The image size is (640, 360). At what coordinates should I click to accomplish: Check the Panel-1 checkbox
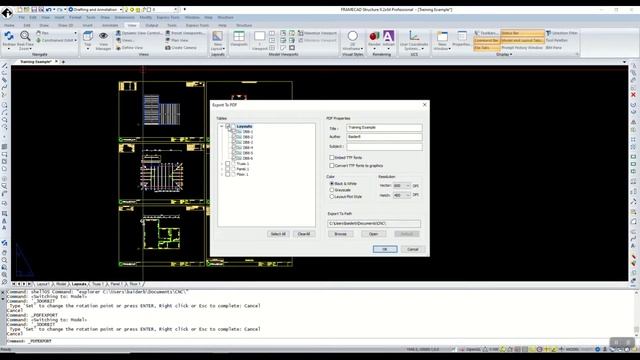[228, 169]
